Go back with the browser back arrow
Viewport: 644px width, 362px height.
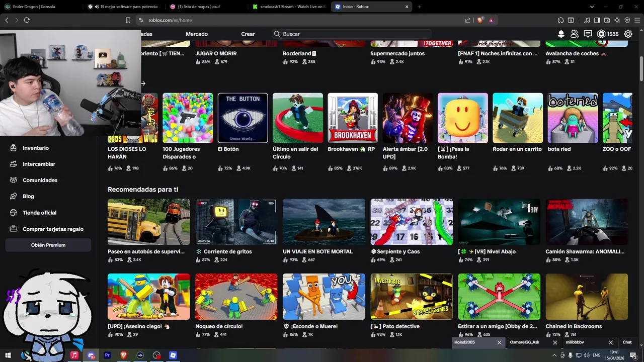click(7, 20)
